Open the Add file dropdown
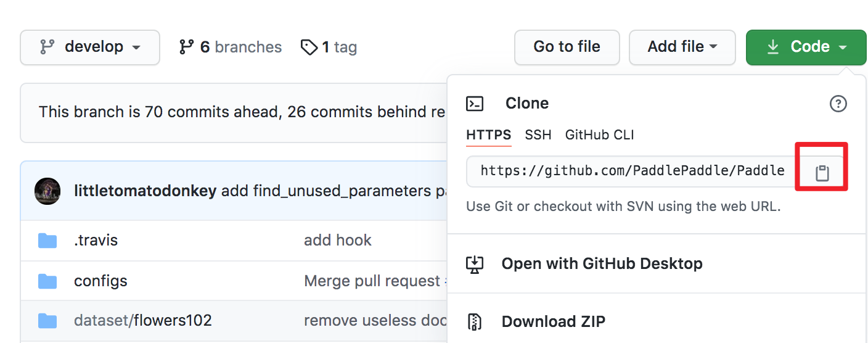The height and width of the screenshot is (343, 868). (682, 48)
